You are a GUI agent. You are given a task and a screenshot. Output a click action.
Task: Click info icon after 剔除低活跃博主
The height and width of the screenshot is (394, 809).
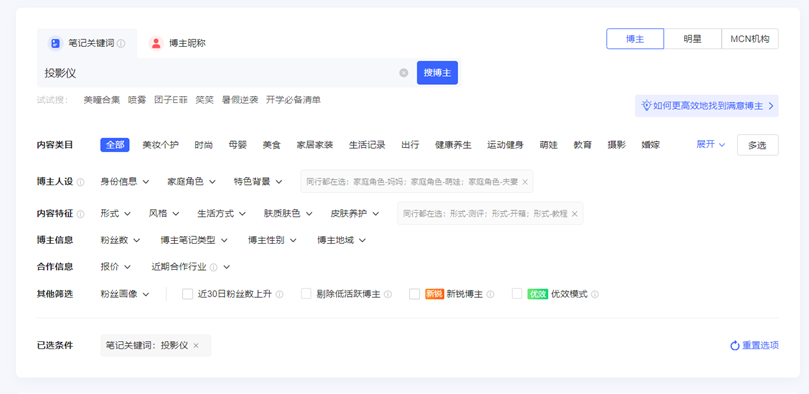[x=388, y=294]
